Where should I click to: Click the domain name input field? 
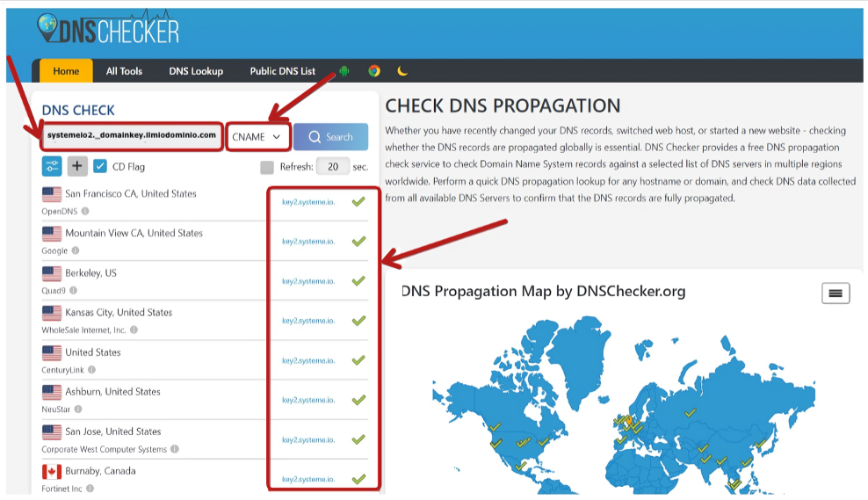[x=132, y=135]
